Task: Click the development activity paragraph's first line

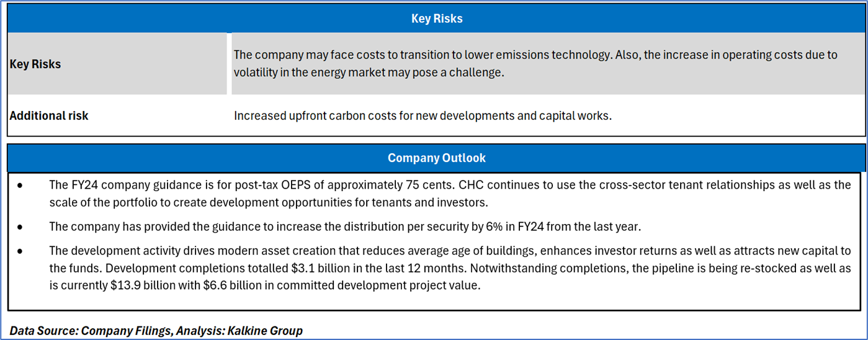Action: [x=450, y=251]
